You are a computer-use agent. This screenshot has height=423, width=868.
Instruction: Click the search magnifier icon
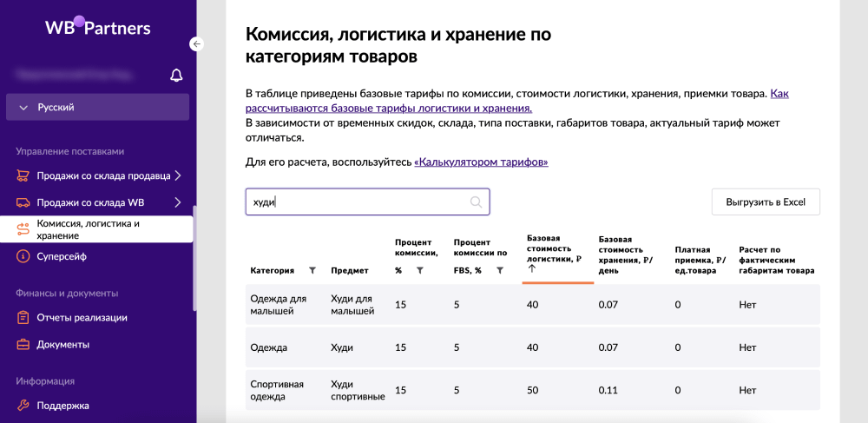coord(476,202)
